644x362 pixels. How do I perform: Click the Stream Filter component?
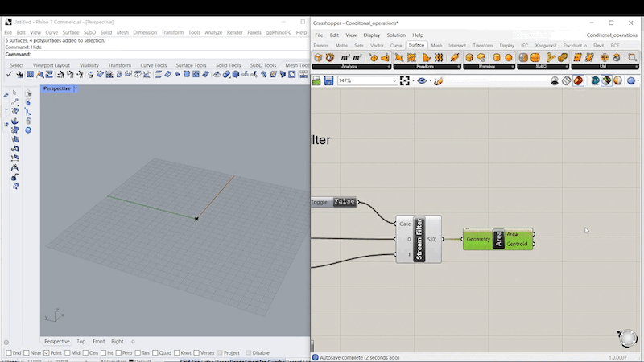pos(419,239)
